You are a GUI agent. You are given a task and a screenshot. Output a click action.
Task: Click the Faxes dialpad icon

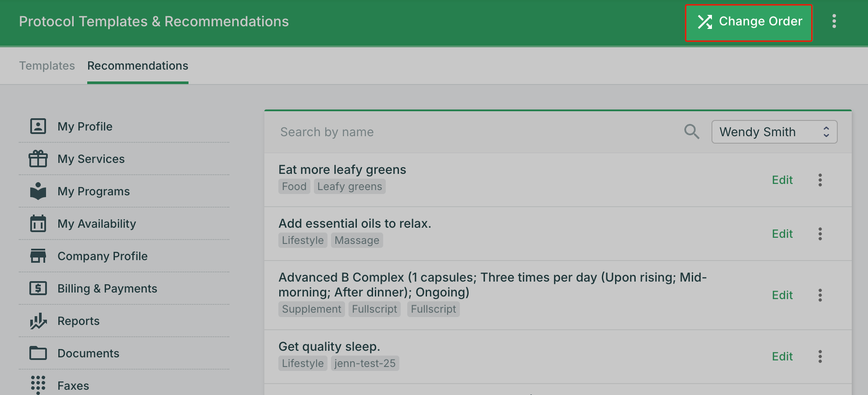38,385
